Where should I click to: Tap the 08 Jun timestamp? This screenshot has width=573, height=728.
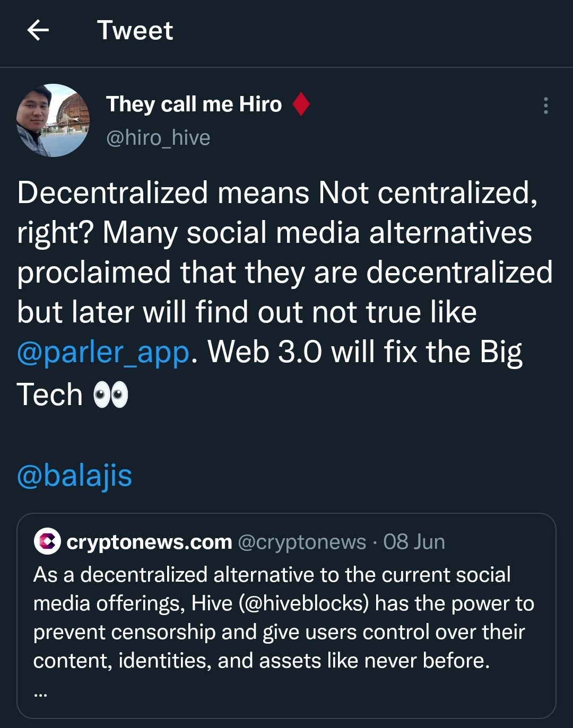click(x=414, y=542)
